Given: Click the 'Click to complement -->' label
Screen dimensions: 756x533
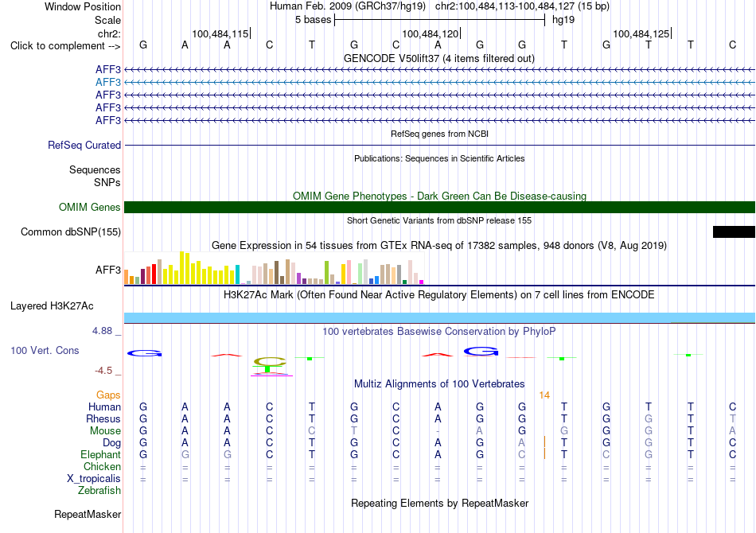Looking at the screenshot, I should click(x=65, y=46).
